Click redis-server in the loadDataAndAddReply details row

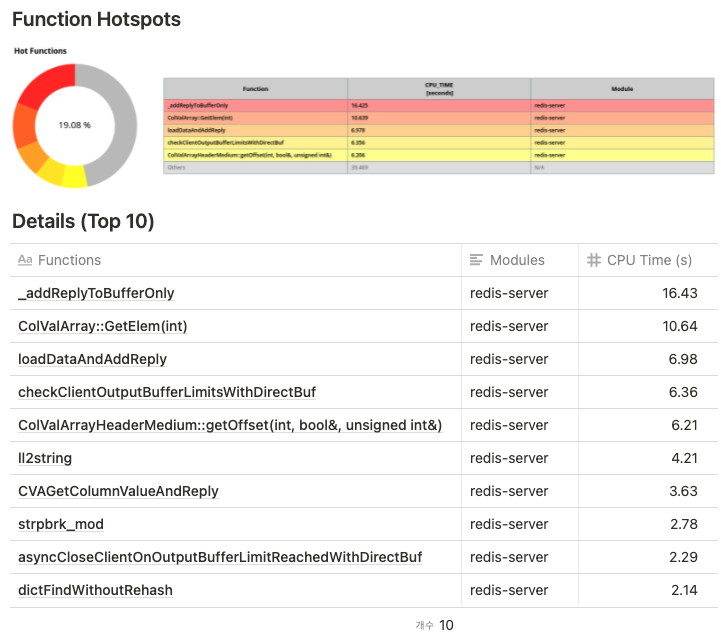[x=509, y=359]
